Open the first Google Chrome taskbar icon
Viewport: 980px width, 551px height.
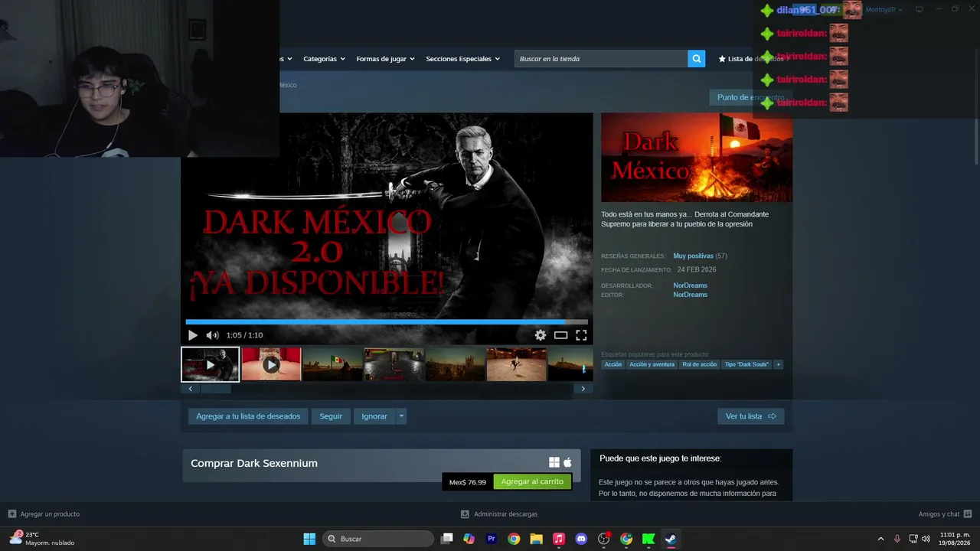tap(514, 539)
